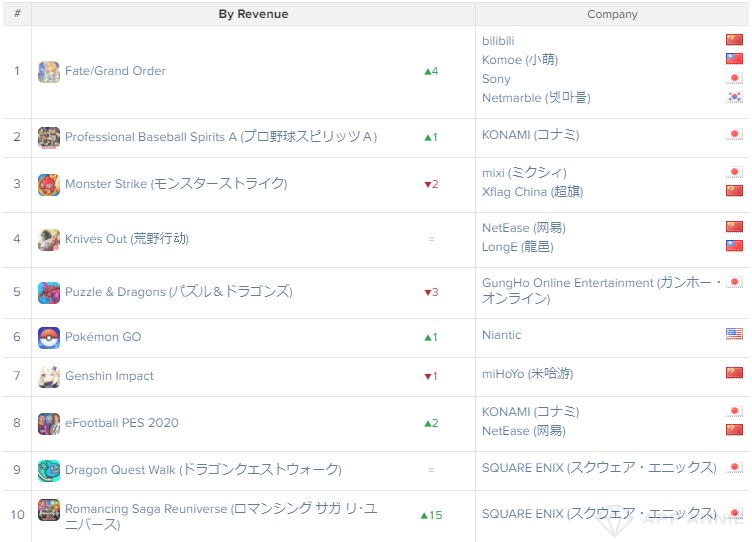The image size is (752, 542).
Task: Click the Japan flag next to GungHo Online Entertainment
Action: click(x=734, y=282)
